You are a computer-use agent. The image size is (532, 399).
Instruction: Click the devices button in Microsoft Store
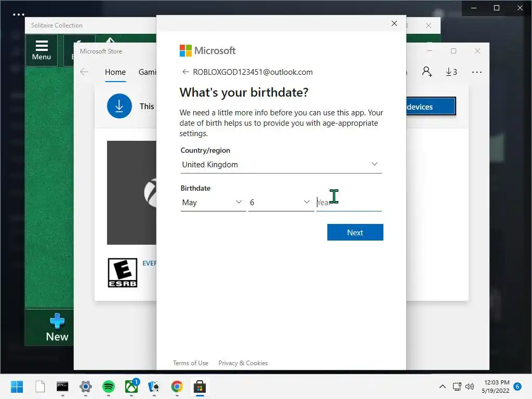coord(431,107)
